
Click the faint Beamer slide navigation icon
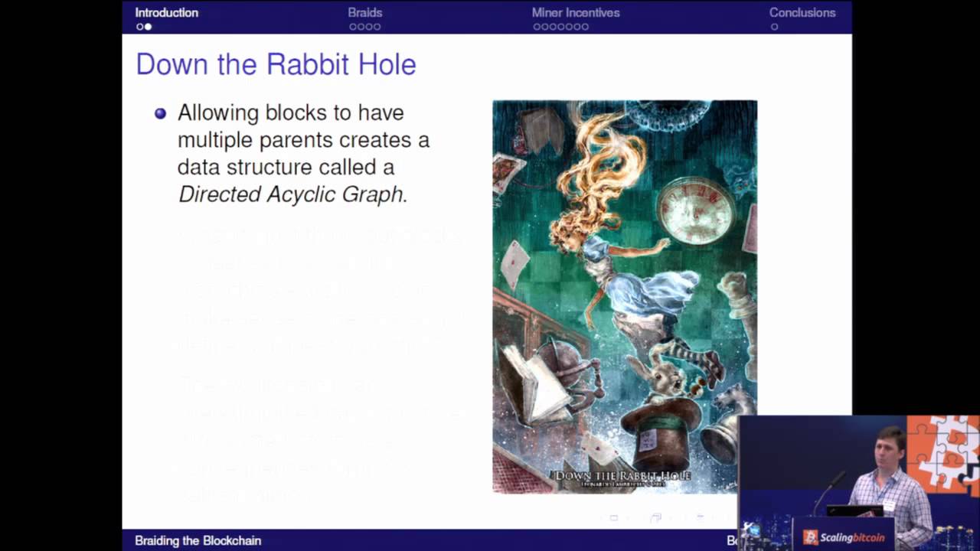tap(613, 518)
